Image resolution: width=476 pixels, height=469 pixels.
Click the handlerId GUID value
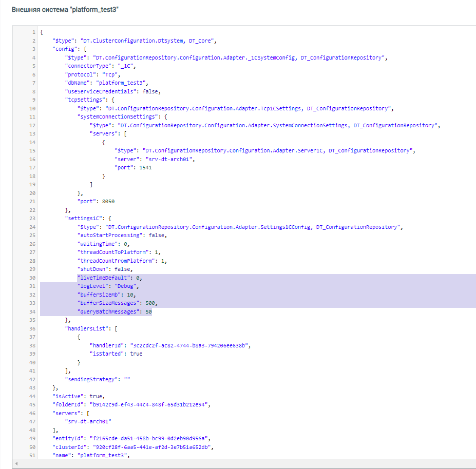(x=189, y=345)
